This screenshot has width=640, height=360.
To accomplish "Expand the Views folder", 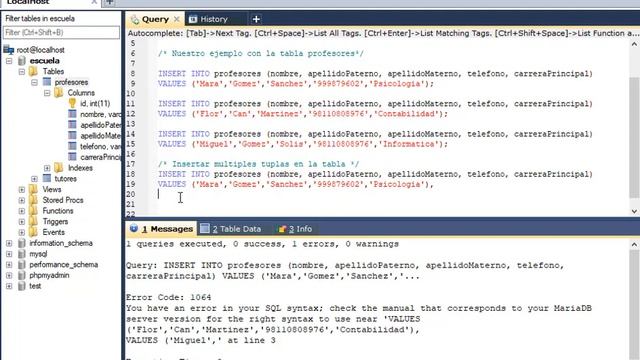I will (22, 189).
